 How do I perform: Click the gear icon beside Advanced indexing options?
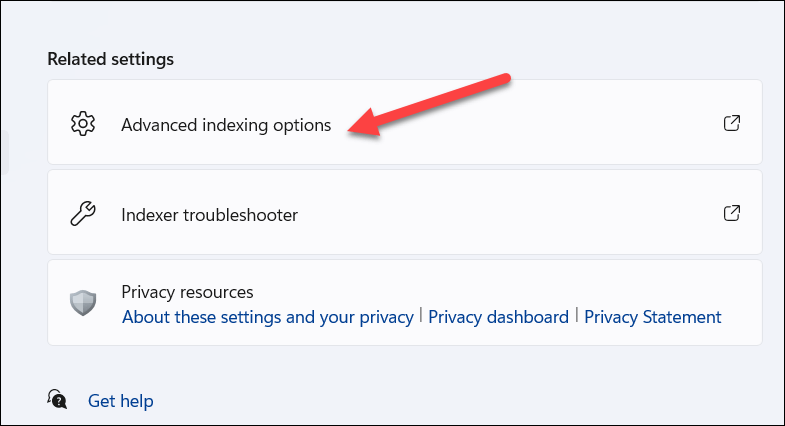click(83, 125)
